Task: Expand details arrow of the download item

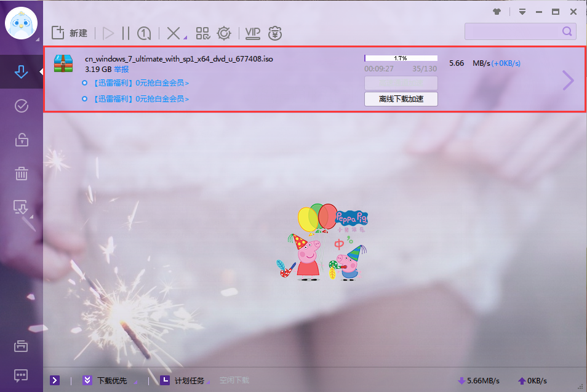Action: tap(568, 80)
